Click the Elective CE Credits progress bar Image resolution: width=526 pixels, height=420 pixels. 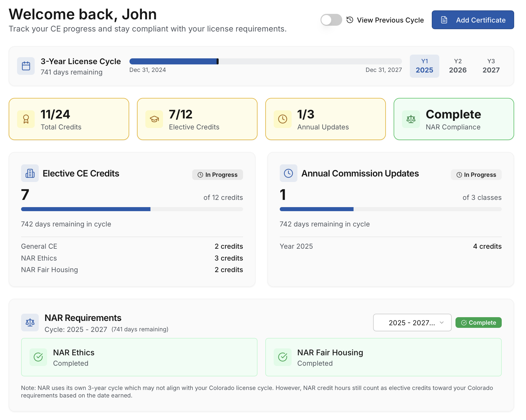click(132, 209)
